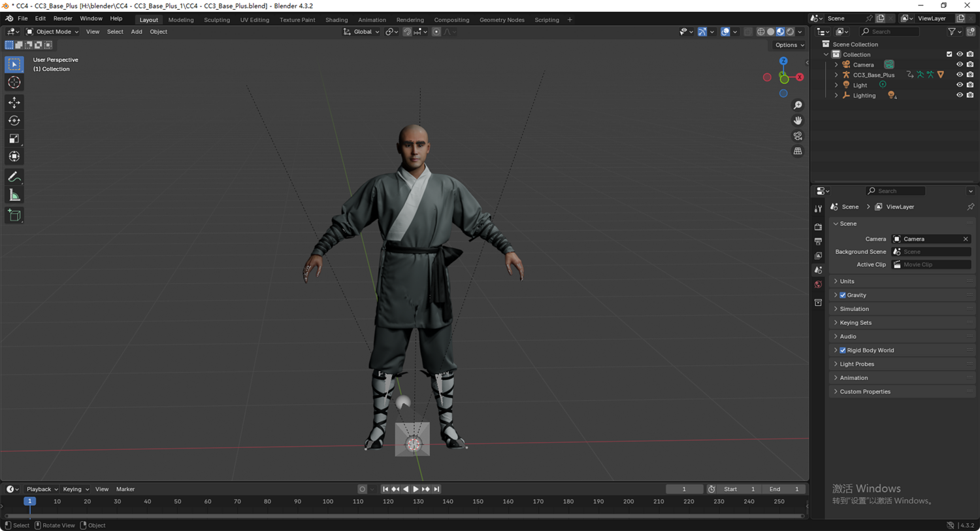Image resolution: width=980 pixels, height=531 pixels.
Task: Open the Render menu
Action: tap(63, 18)
